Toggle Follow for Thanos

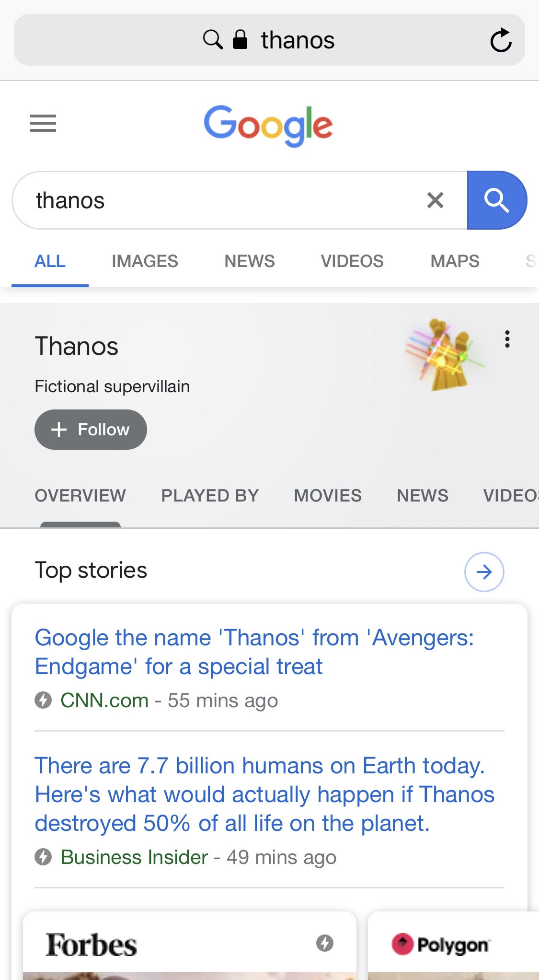point(91,430)
